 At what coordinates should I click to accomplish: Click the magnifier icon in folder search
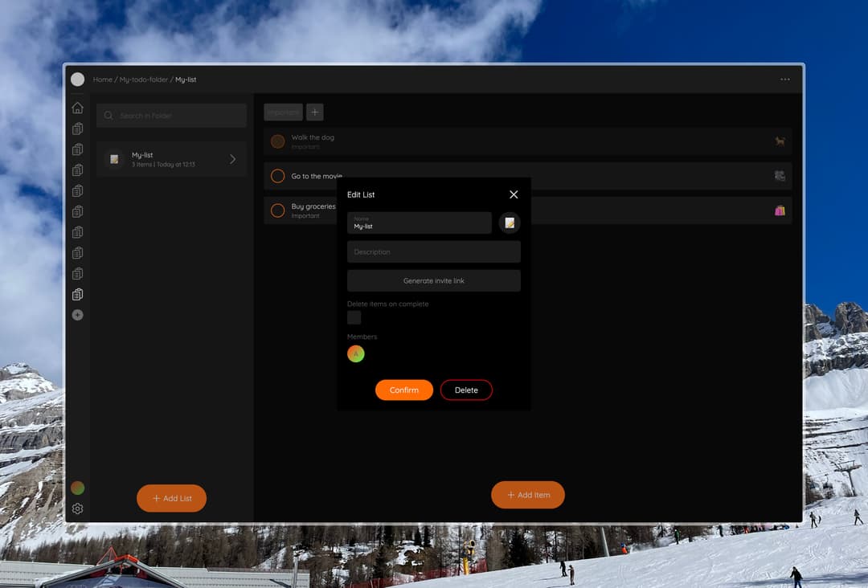pyautogui.click(x=108, y=116)
